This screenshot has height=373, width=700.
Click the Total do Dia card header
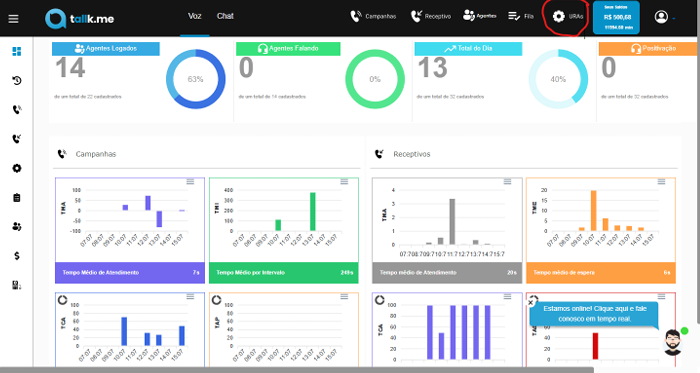[x=468, y=49]
